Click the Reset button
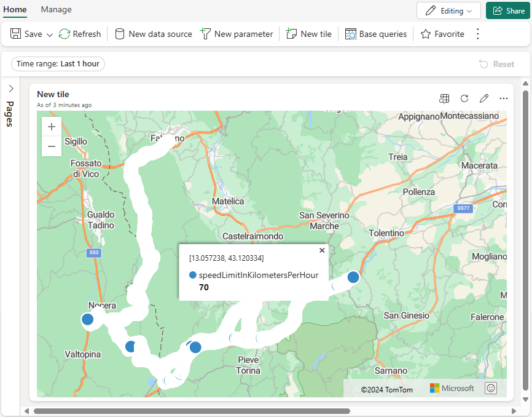 [497, 64]
